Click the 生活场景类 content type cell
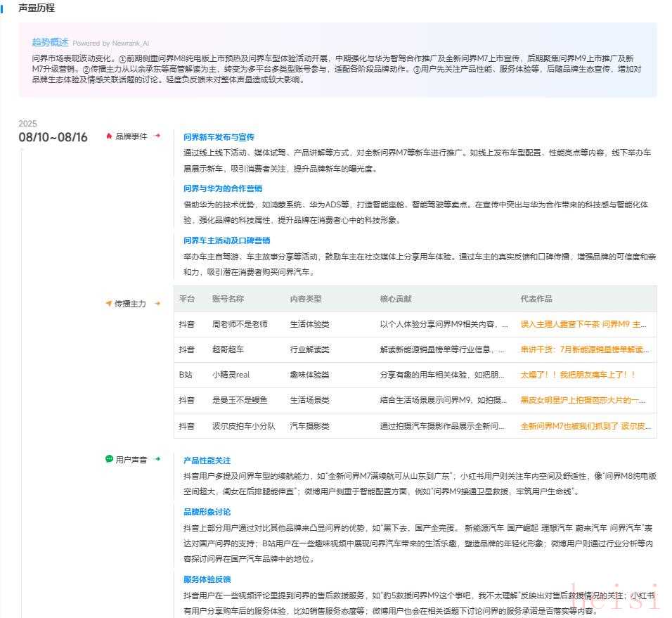The height and width of the screenshot is (618, 672). click(x=309, y=400)
